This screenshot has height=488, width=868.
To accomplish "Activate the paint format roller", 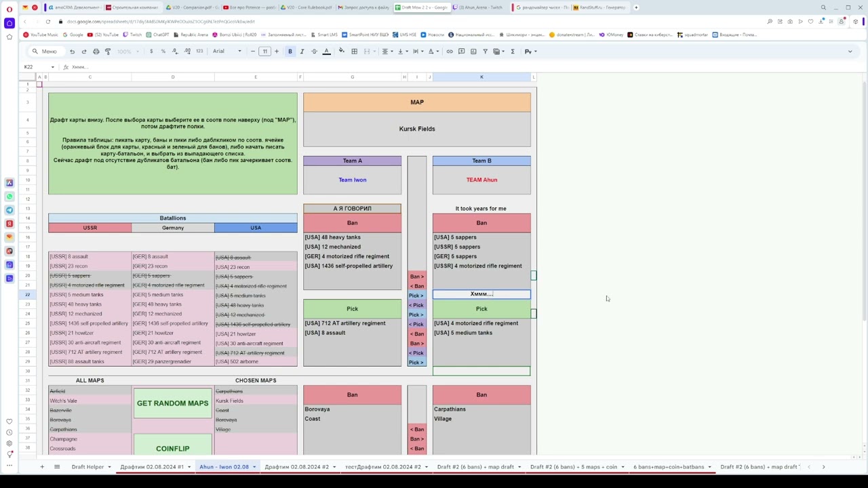I will click(x=108, y=52).
